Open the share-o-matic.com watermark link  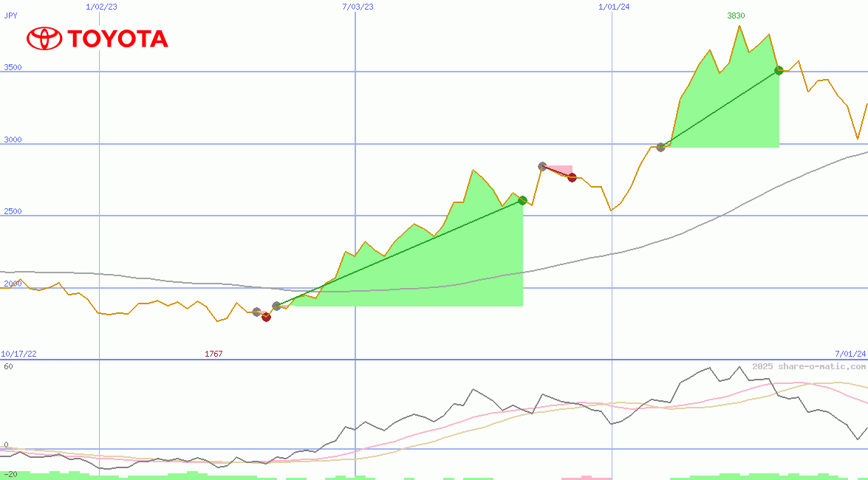[809, 366]
